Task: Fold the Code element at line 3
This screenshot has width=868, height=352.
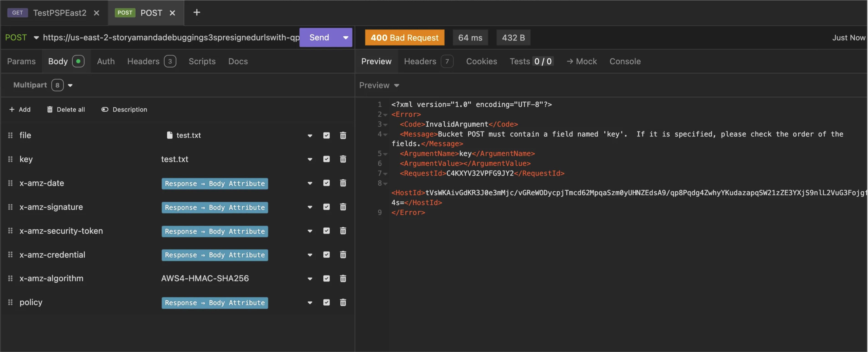Action: (x=385, y=125)
